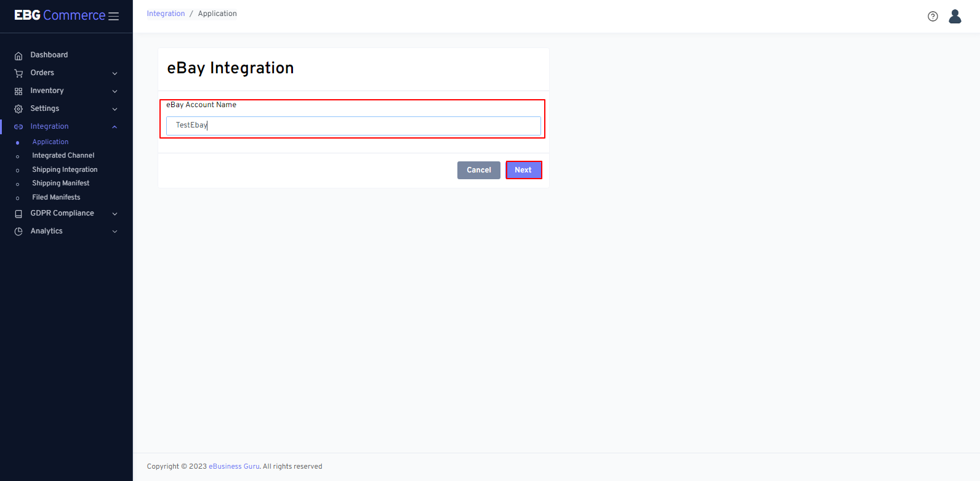This screenshot has height=481, width=980.
Task: Click the Settings gear icon
Action: [18, 109]
